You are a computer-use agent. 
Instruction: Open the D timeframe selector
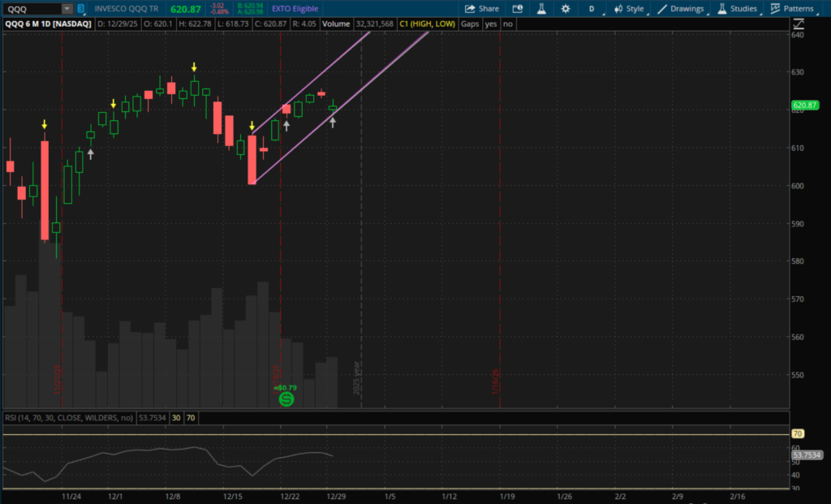point(592,9)
